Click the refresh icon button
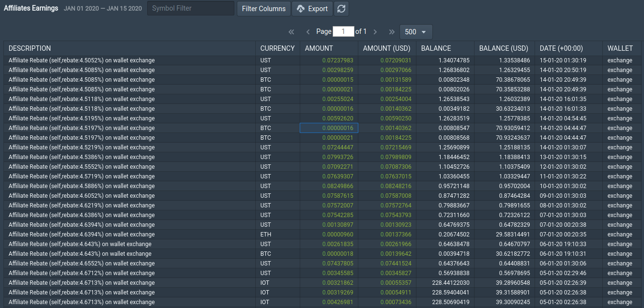The width and height of the screenshot is (644, 308). pos(341,9)
